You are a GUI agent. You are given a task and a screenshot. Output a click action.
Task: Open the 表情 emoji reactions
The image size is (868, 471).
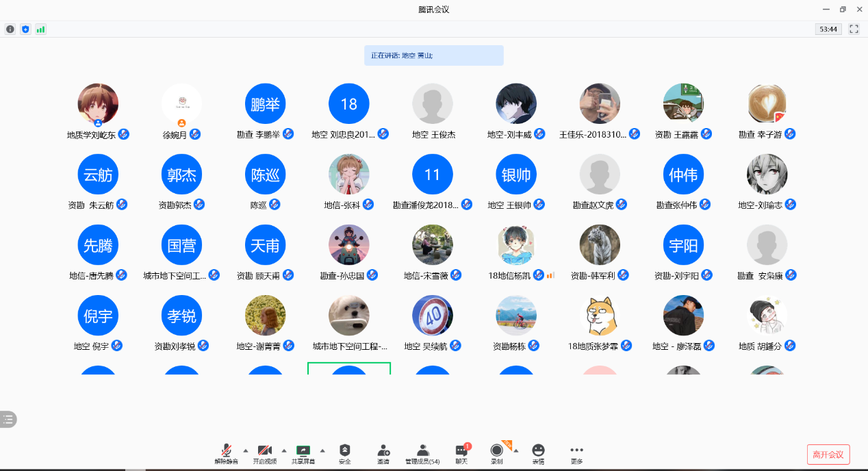[x=538, y=453]
